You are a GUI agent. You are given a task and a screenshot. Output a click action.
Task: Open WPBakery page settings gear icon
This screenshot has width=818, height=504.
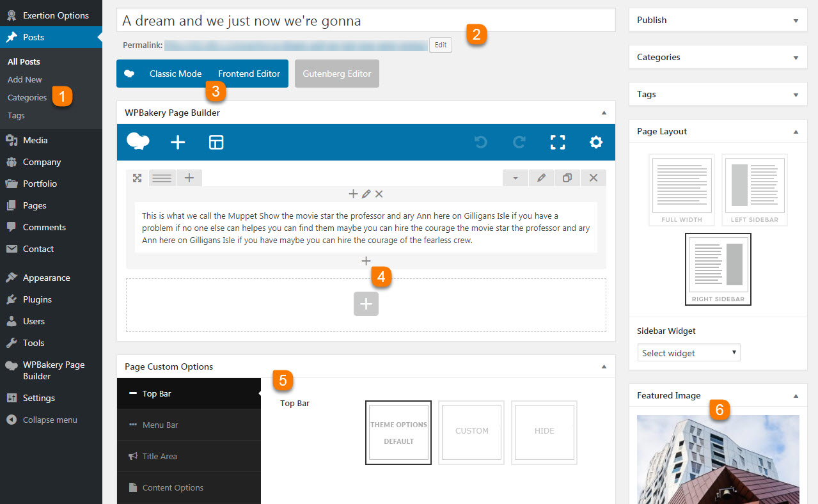click(596, 142)
